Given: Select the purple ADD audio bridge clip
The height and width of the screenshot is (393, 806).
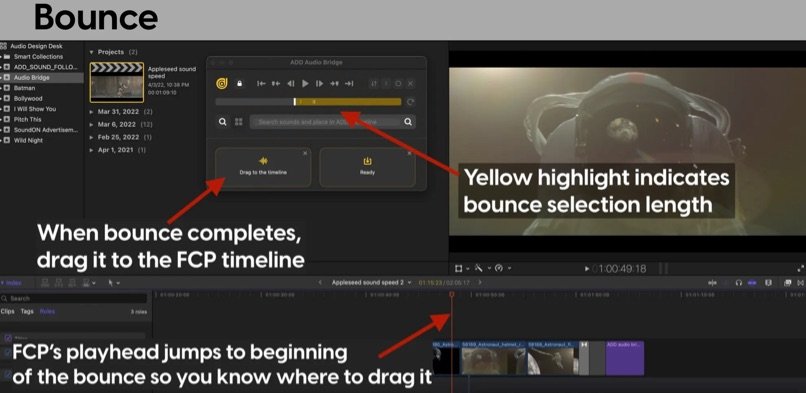Looking at the screenshot, I should pyautogui.click(x=625, y=358).
